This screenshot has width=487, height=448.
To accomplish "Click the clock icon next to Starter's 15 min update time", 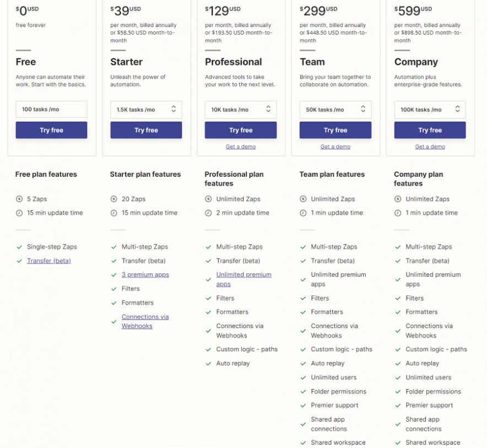I will 114,213.
